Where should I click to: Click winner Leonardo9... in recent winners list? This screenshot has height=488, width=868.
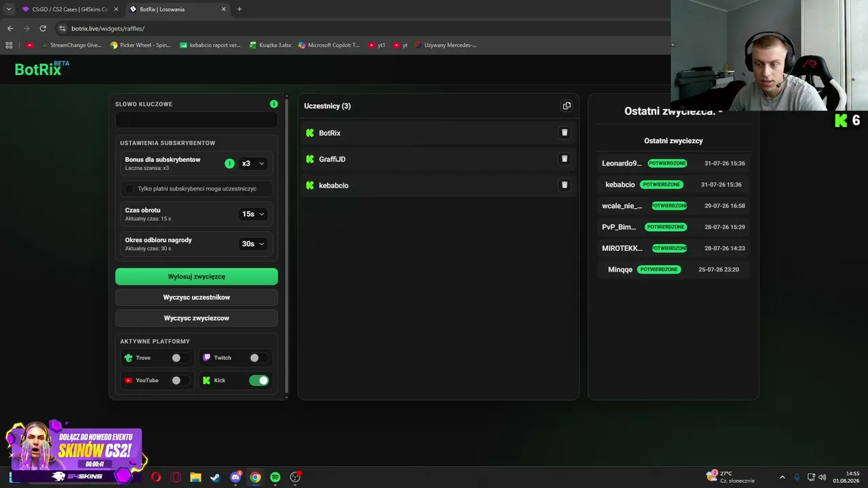tap(674, 163)
